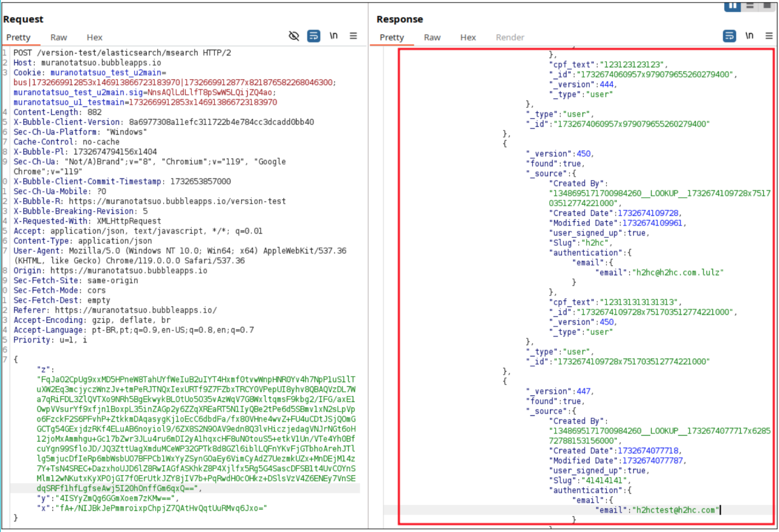779x532 pixels.
Task: Toggle the crossed-out eye icon in Request
Action: (294, 36)
